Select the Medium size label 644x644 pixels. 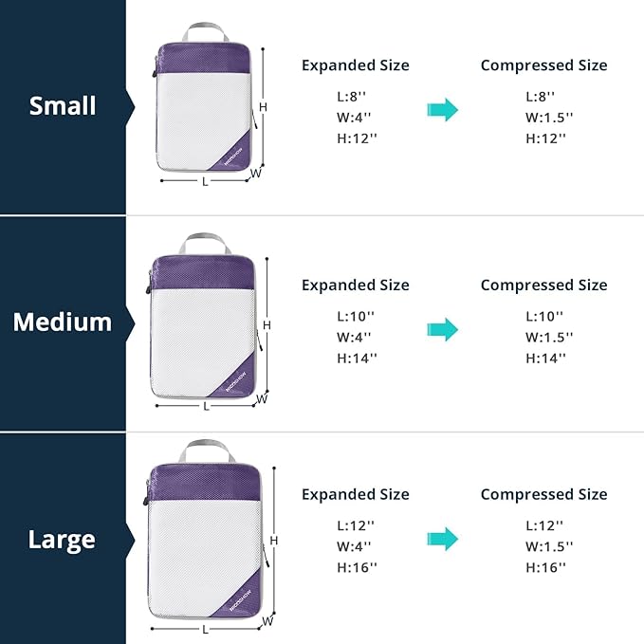point(63,322)
